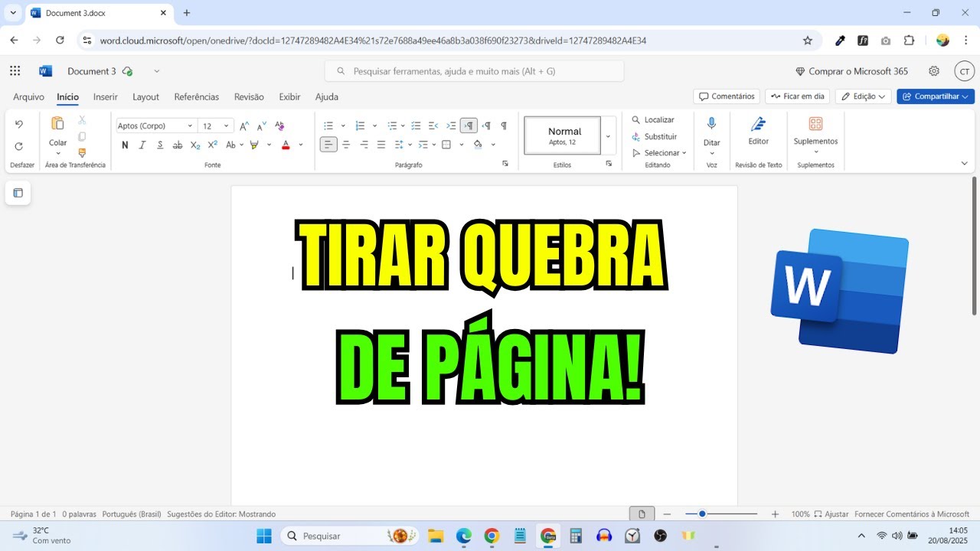Click the Clear Formatting eraser icon

click(279, 126)
